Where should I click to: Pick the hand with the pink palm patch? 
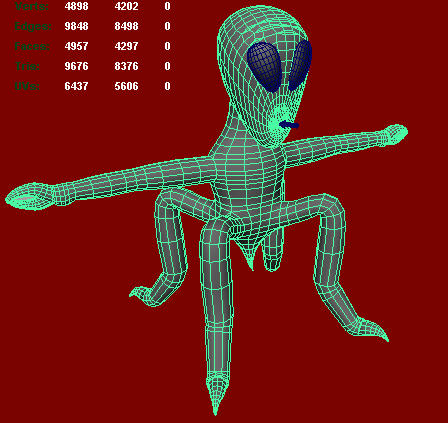[30, 197]
